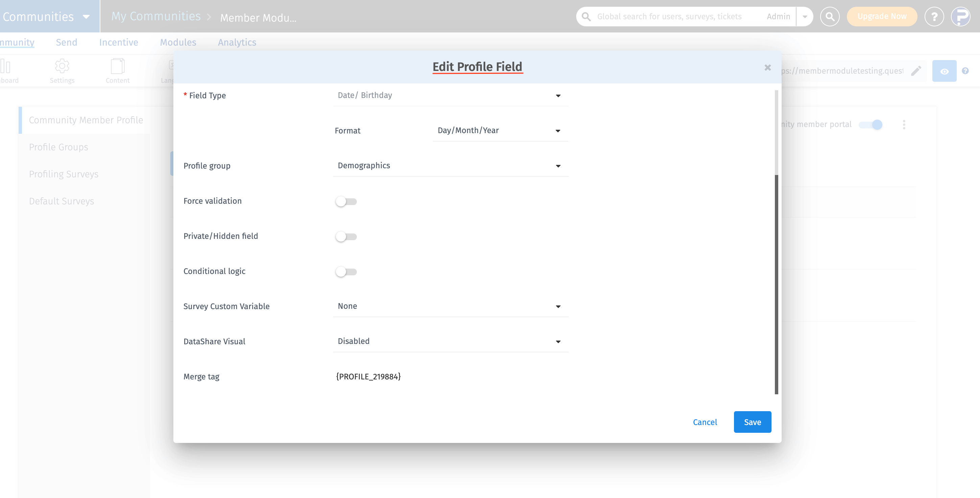The height and width of the screenshot is (498, 980).
Task: Preview the portal using the eye icon
Action: [x=945, y=71]
